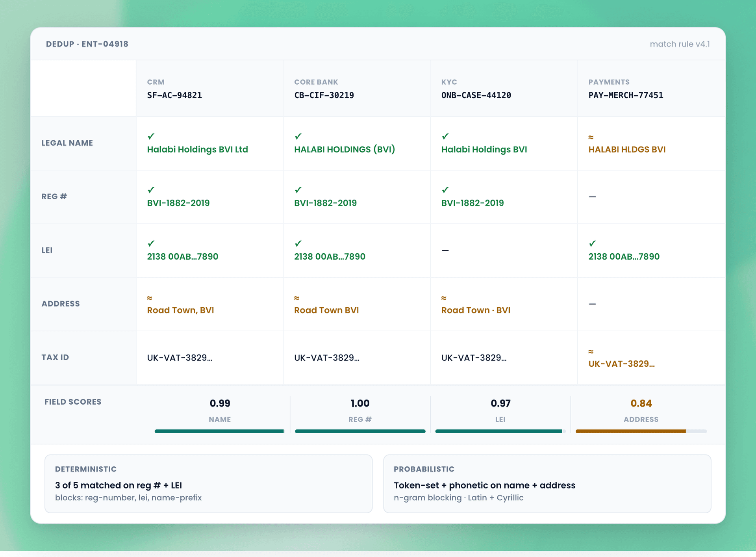The image size is (756, 557).
Task: Click the checkmark above Core Bank BVI-1882-2019
Action: point(298,190)
